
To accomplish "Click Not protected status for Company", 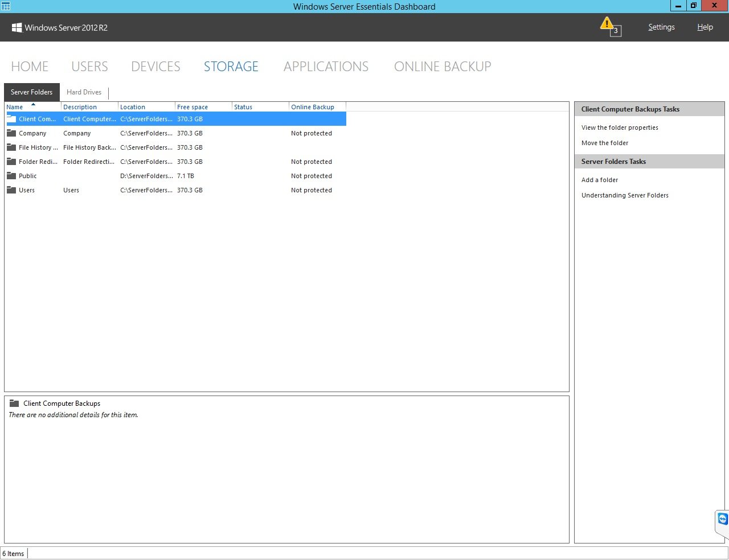I will point(312,133).
